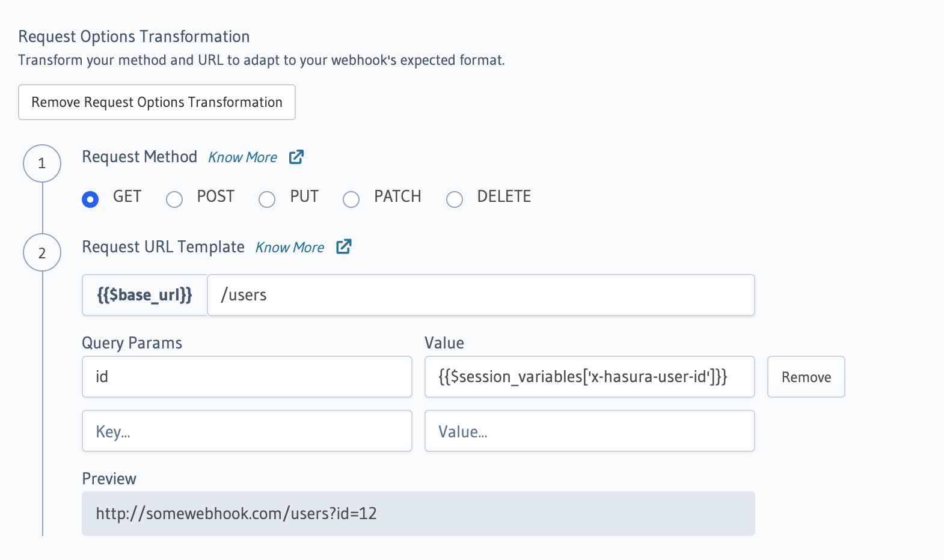
Task: Open Know More link for Request Method
Action: (x=242, y=157)
